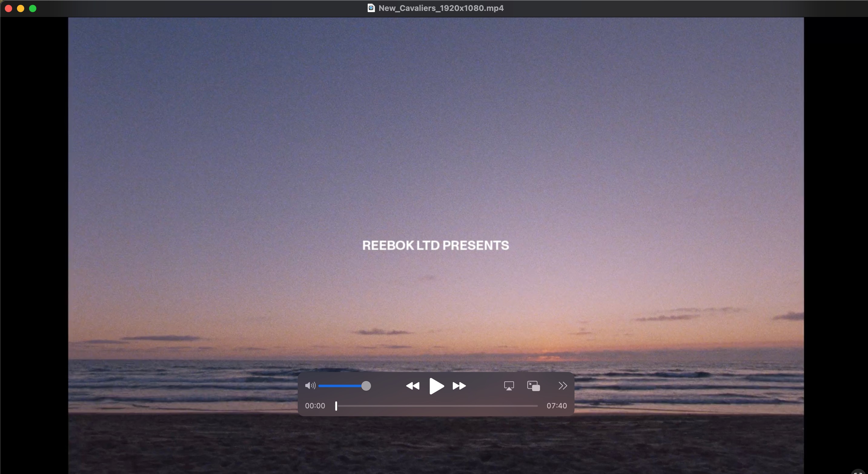The image size is (868, 474).
Task: Fast forward the video playback
Action: [459, 386]
